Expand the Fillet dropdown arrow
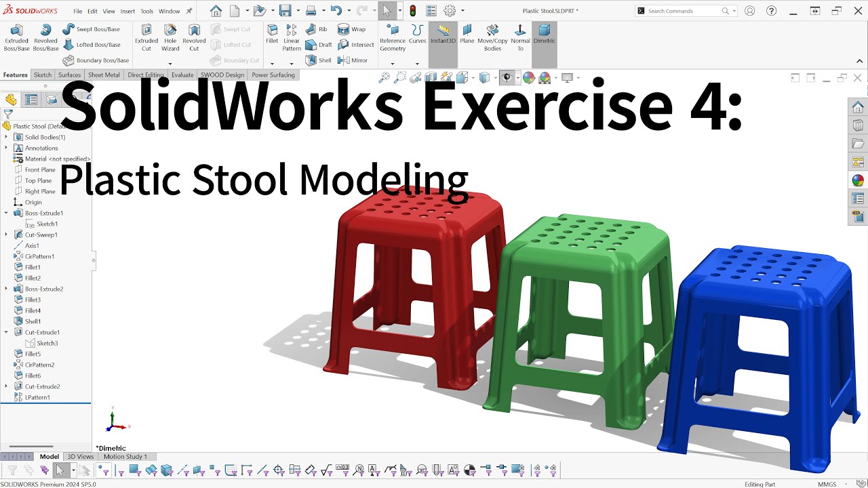This screenshot has height=488, width=868. pos(272,64)
